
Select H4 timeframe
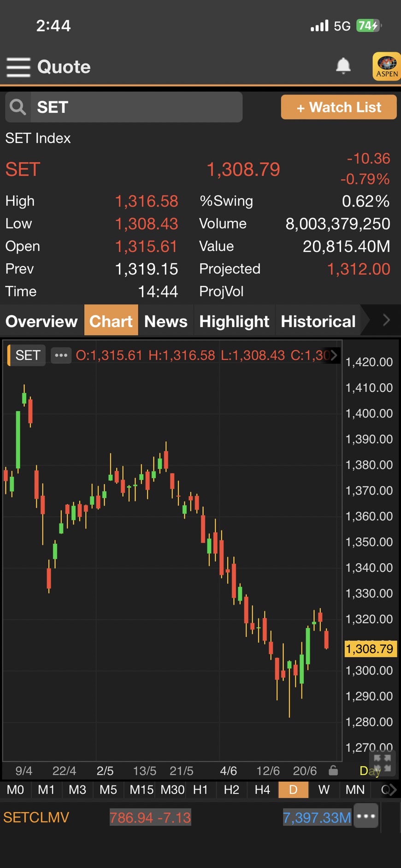262,790
